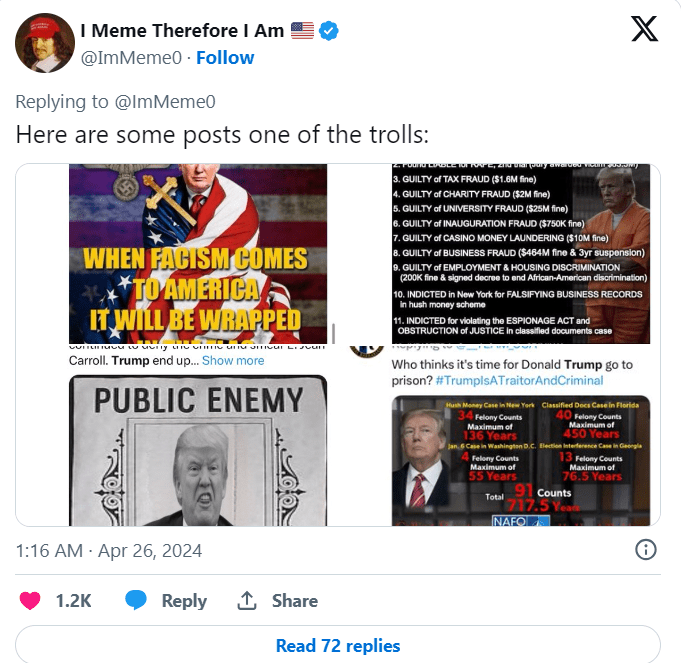Like the post with the heart icon
681x663 pixels.
click(x=30, y=600)
